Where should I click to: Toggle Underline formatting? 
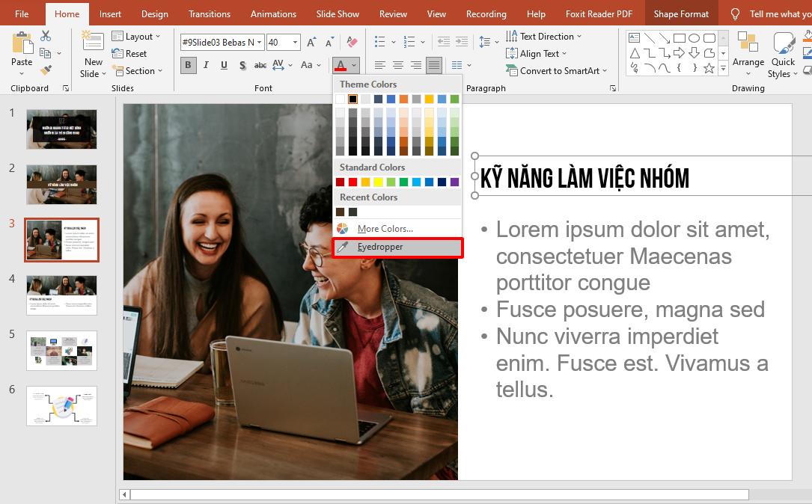click(224, 65)
